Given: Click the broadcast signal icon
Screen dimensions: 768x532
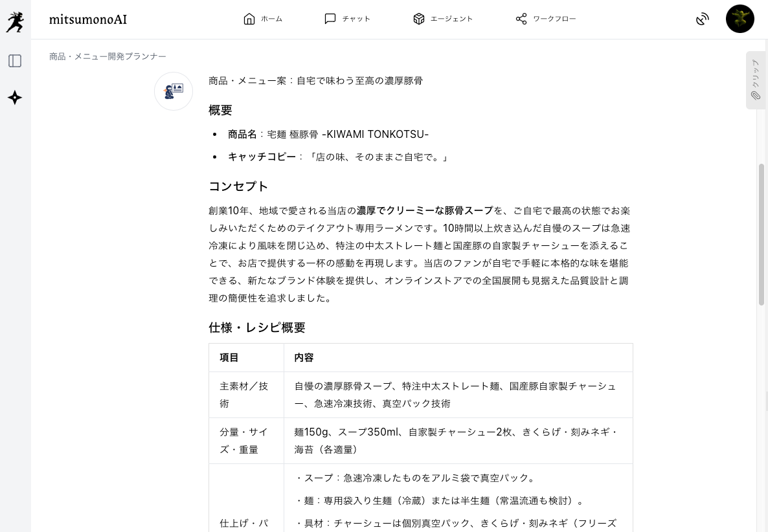Looking at the screenshot, I should click(x=703, y=19).
